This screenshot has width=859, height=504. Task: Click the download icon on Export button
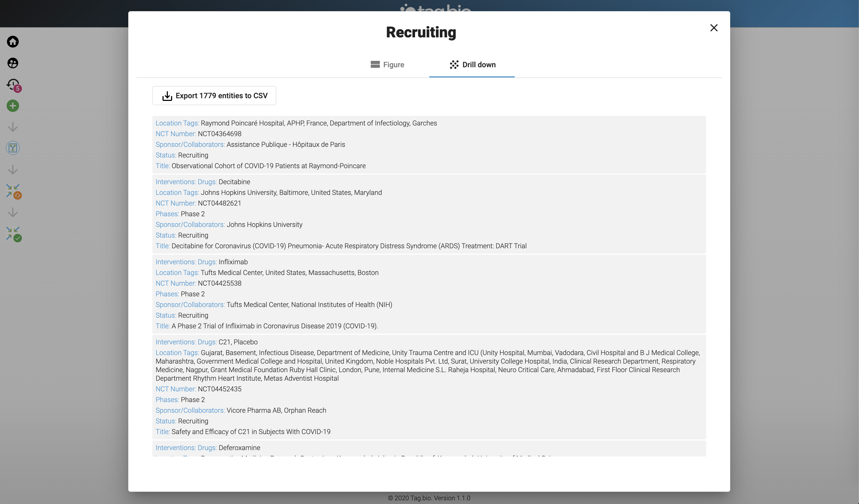click(x=167, y=96)
